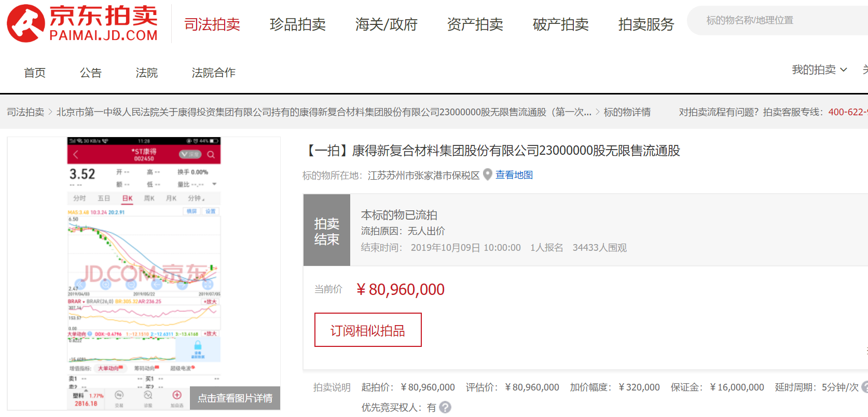Click the 评估价 ¥80,960,000 value
The height and width of the screenshot is (417, 868).
coord(532,387)
